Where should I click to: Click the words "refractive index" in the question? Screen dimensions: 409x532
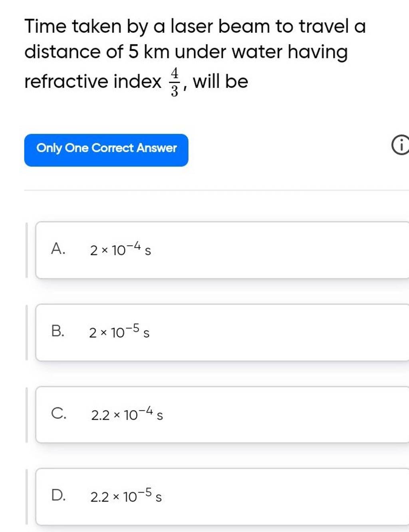pyautogui.click(x=93, y=82)
